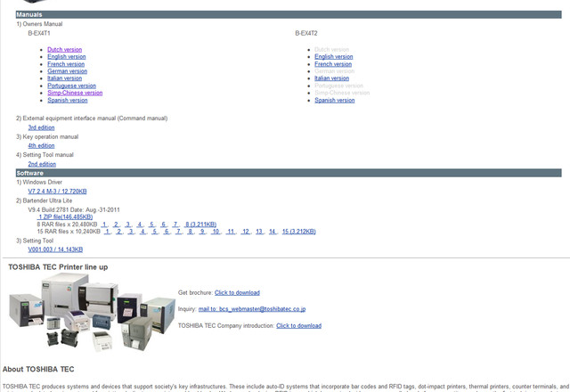Open the B-EX4T2 French version manual

coord(333,64)
